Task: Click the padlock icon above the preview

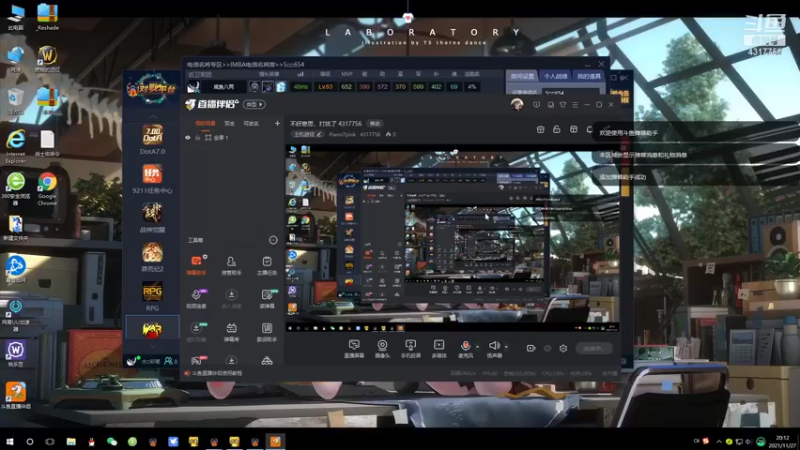Action: coord(557,130)
